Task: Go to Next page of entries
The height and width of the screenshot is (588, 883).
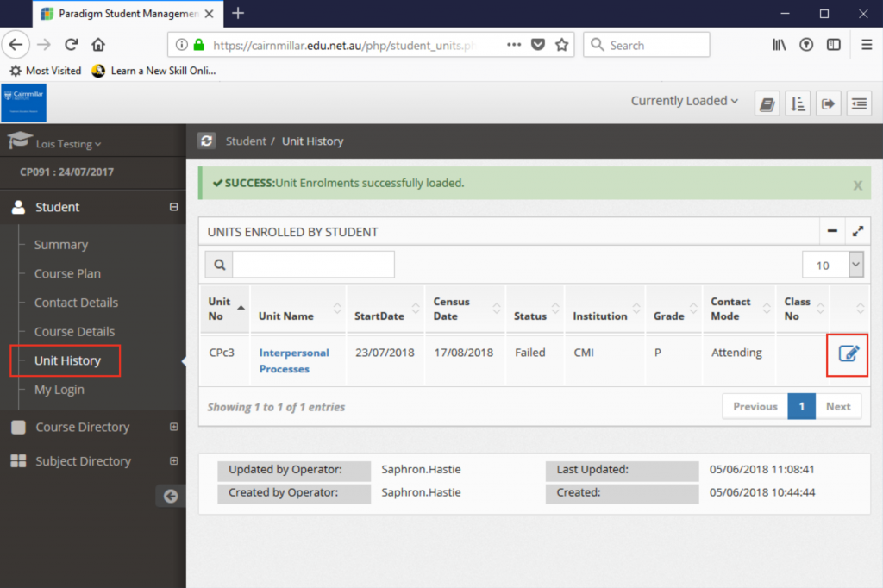Action: tap(838, 406)
